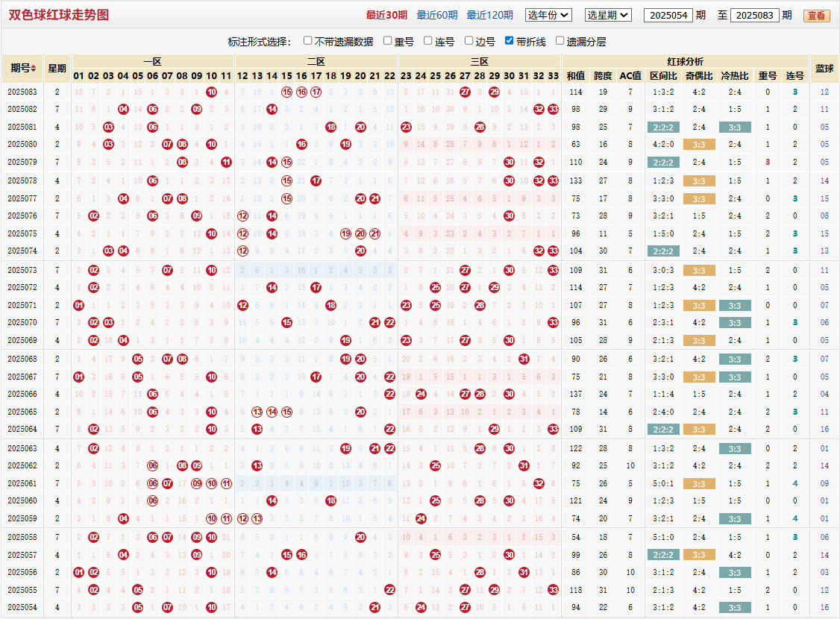Image resolution: width=840 pixels, height=619 pixels.
Task: Click red ball 31 in row 2025068
Action: coord(524,359)
